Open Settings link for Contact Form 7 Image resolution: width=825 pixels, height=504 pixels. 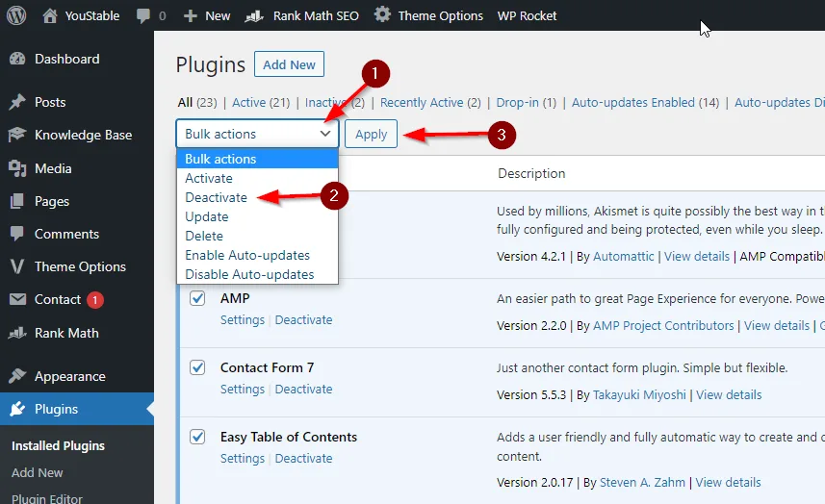click(242, 390)
